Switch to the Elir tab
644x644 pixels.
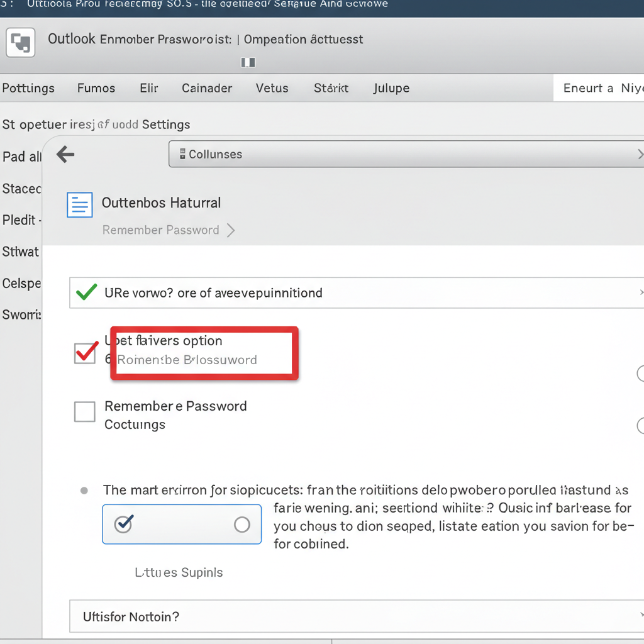coord(148,88)
